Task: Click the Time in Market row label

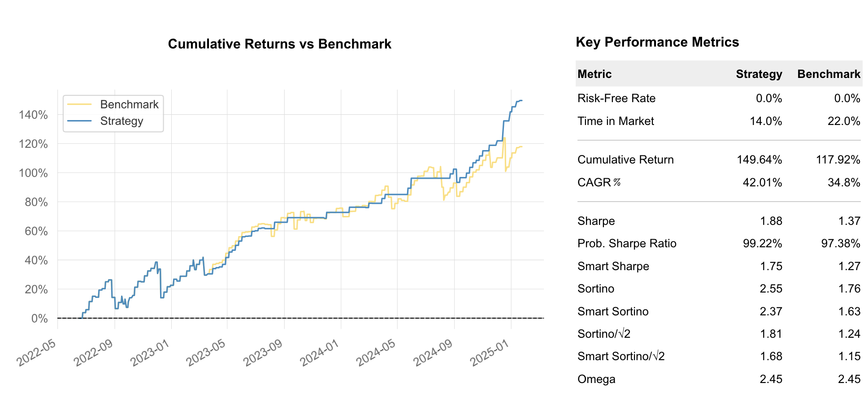Action: [x=615, y=121]
